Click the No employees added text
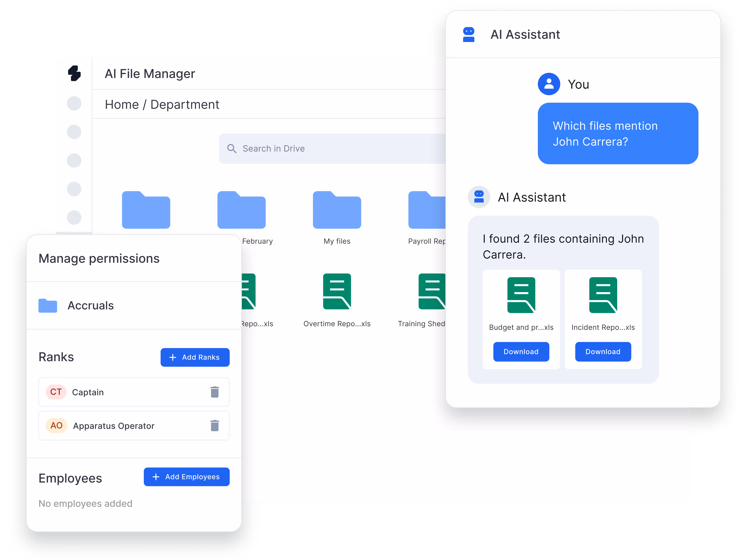 coord(85,503)
